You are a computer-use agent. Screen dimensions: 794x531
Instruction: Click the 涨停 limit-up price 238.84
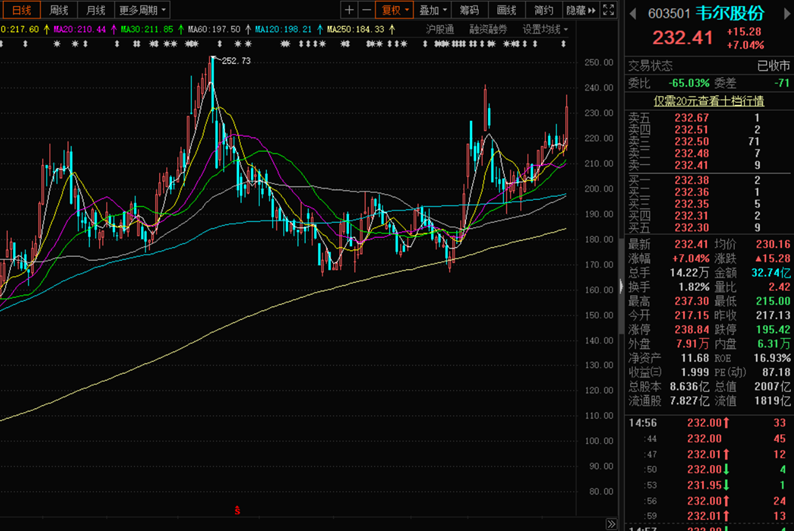pyautogui.click(x=691, y=330)
